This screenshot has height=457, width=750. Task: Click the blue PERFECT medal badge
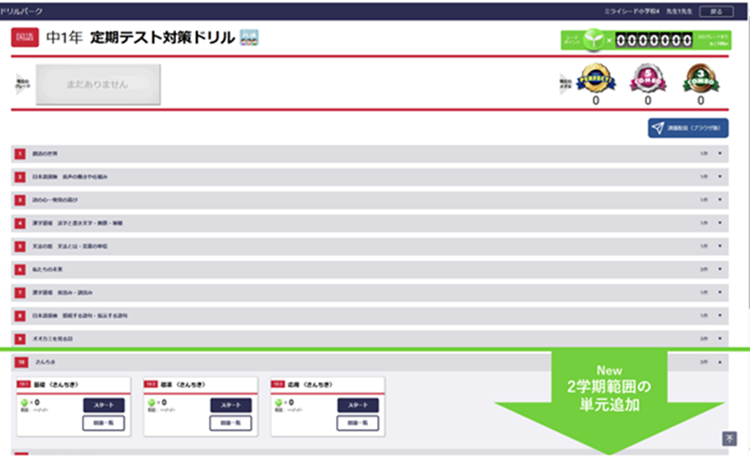tap(597, 79)
